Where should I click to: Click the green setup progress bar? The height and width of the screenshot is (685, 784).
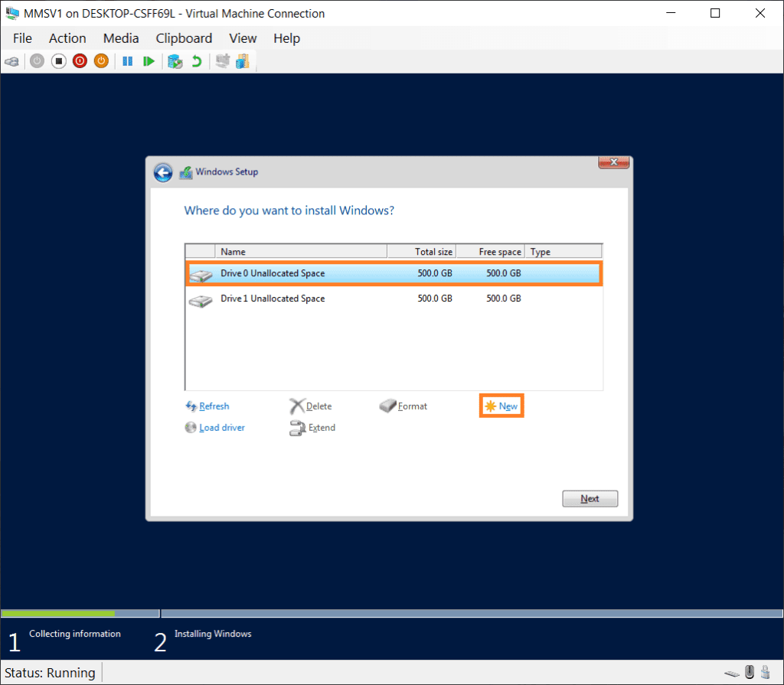pos(58,614)
